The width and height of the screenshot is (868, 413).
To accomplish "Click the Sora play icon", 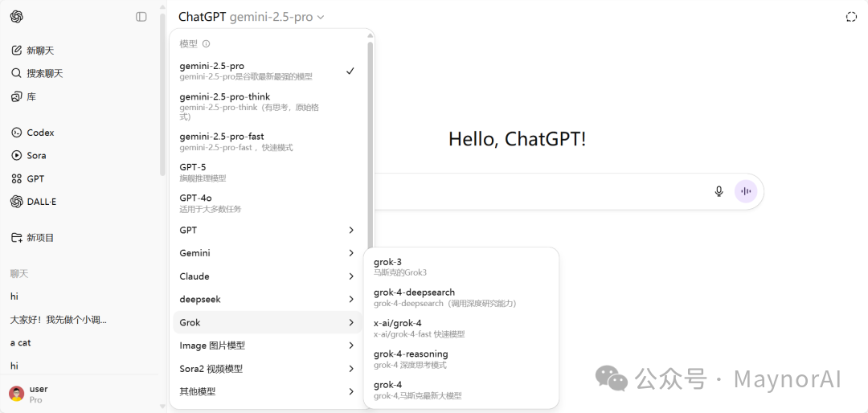I will (17, 156).
